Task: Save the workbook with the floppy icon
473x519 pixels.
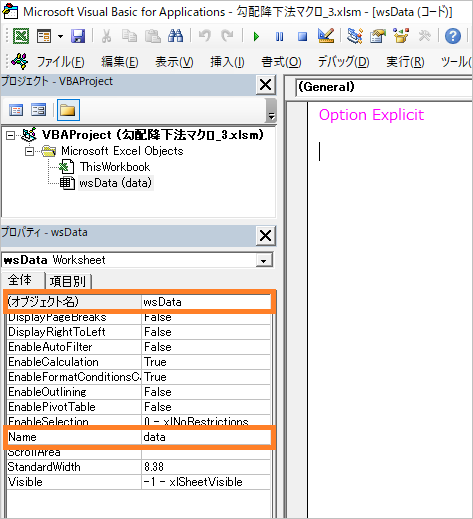Action: [78, 36]
